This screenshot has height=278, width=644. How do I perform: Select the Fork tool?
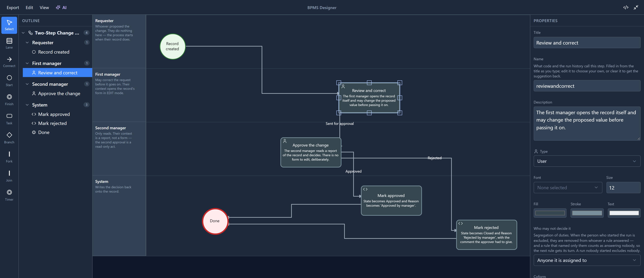point(9,157)
